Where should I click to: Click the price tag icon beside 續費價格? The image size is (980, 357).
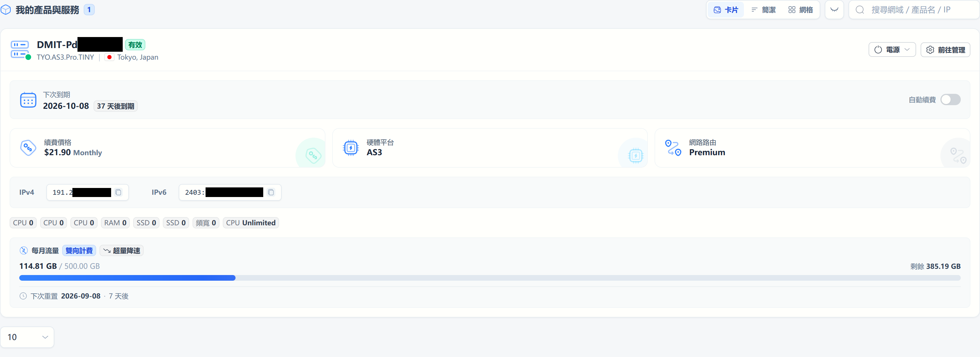pos(28,148)
